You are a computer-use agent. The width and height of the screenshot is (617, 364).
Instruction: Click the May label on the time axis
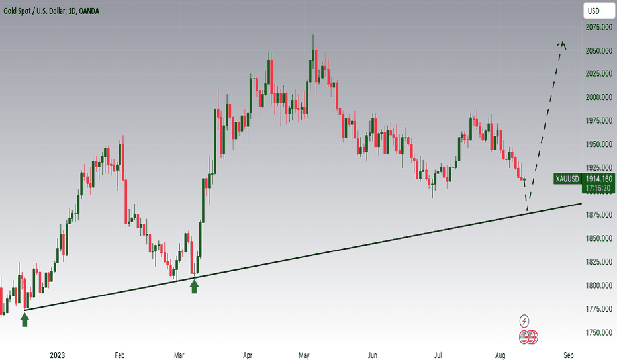coord(304,355)
